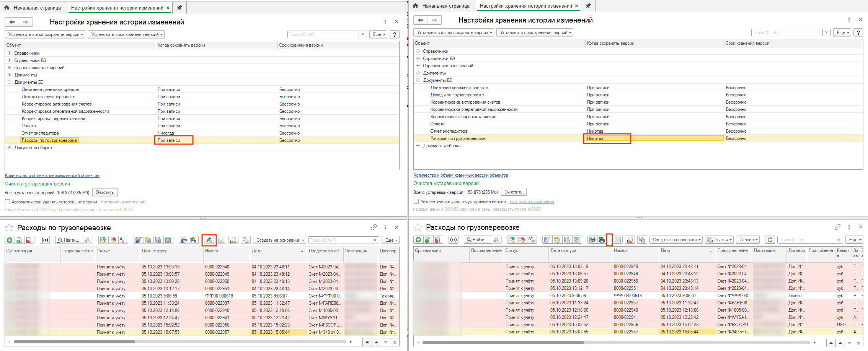Expand Справочники node in left tree
The height and width of the screenshot is (351, 868).
9,53
